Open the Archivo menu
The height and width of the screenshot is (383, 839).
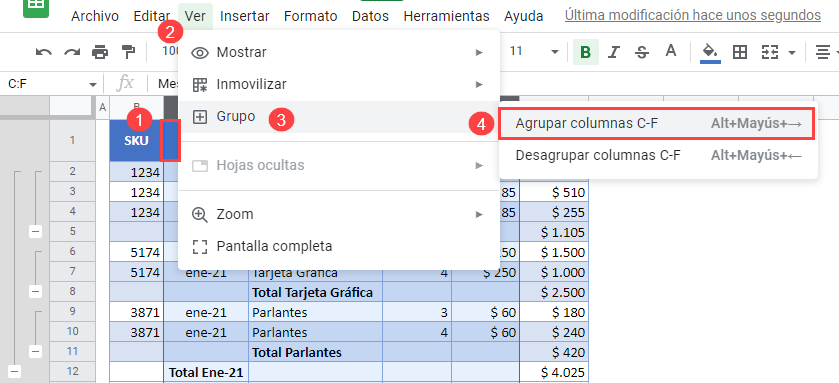[95, 16]
